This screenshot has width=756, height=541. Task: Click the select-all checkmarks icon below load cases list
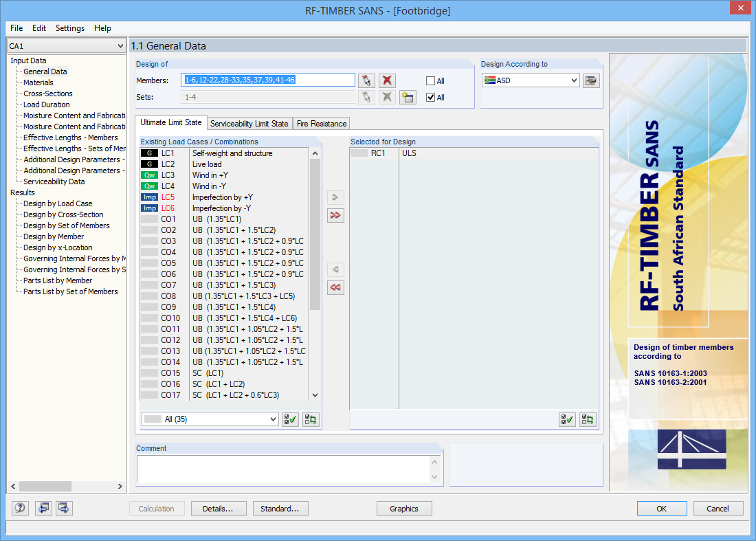pyautogui.click(x=289, y=419)
